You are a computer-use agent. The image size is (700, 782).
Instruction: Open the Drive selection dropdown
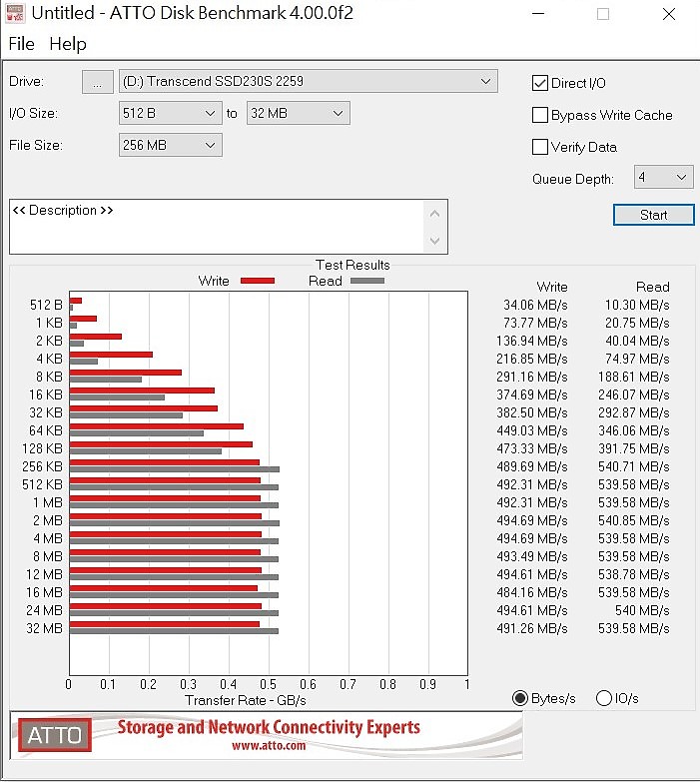(x=309, y=81)
